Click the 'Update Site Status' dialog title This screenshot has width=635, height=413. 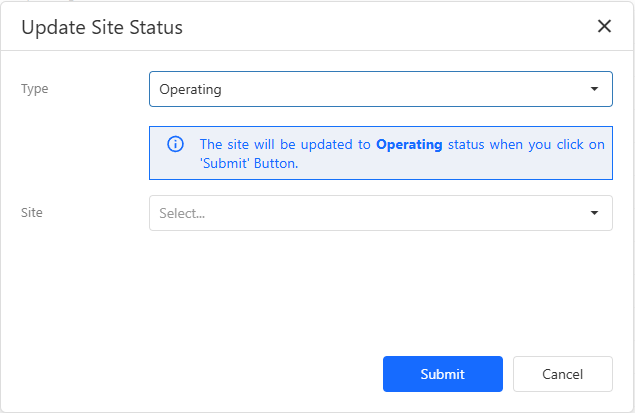point(102,28)
